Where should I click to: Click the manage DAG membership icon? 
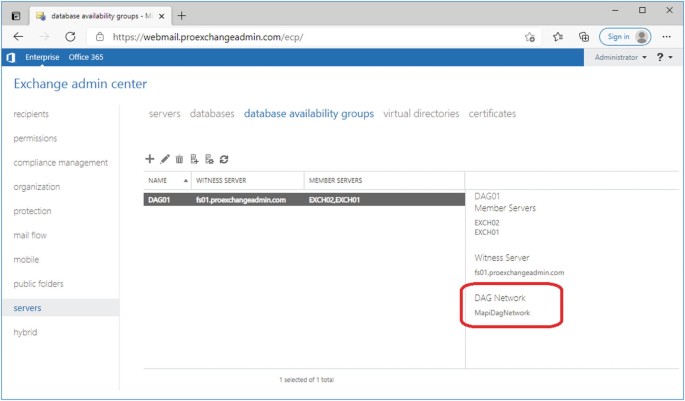(194, 159)
